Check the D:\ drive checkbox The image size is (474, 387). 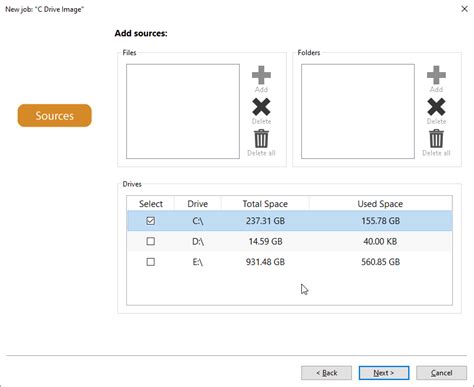[151, 241]
